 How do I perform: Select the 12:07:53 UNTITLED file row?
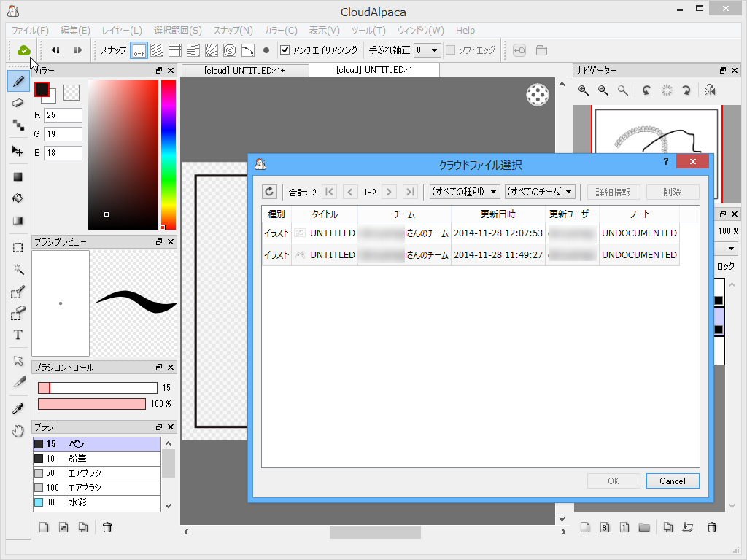471,233
